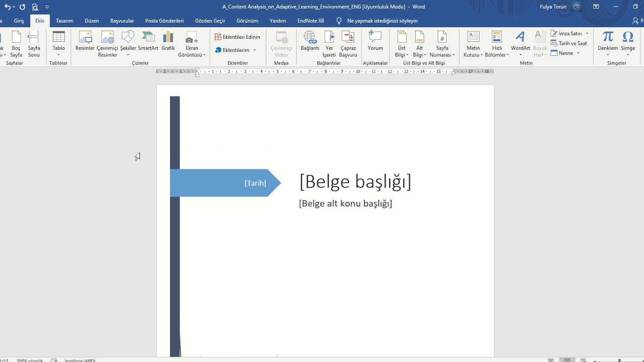
Task: Insert pictures using Resimler
Action: coord(85,41)
